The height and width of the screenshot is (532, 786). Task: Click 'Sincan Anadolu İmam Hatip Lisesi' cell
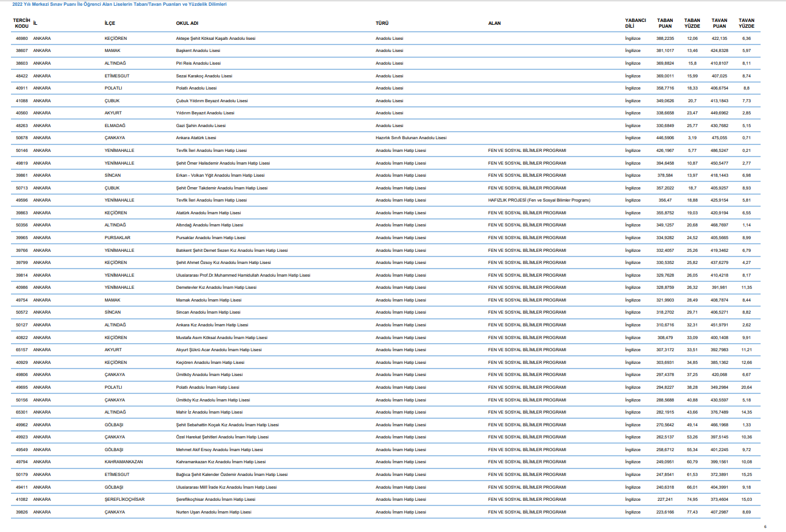(208, 312)
